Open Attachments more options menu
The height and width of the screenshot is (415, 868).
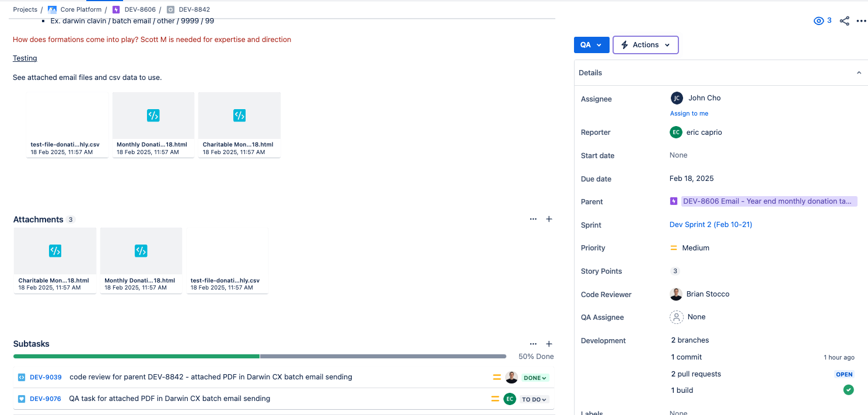click(533, 219)
